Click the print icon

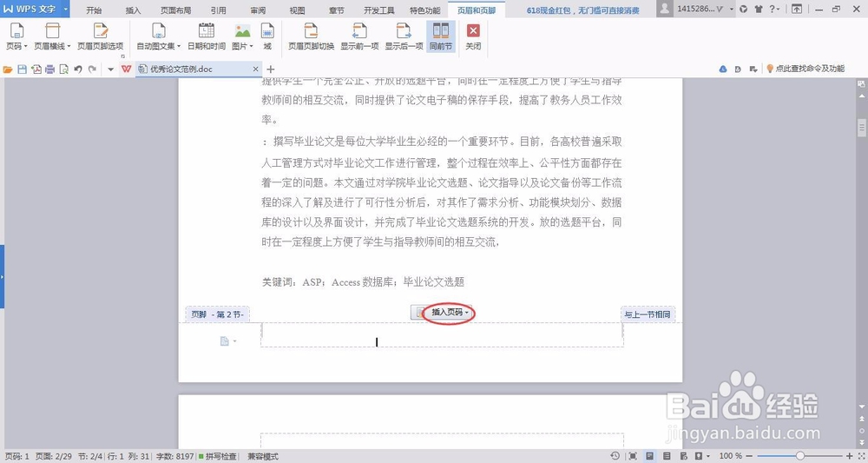tap(50, 69)
